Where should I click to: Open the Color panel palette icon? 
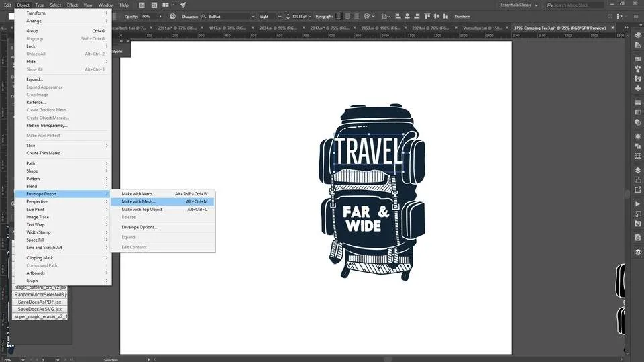tap(638, 35)
